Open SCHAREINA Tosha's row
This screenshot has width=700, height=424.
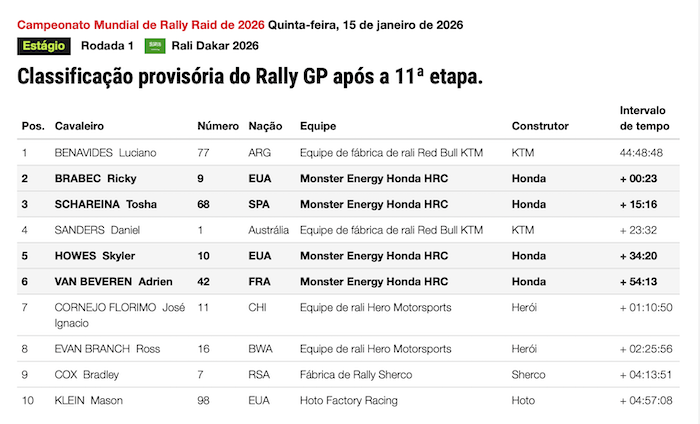click(x=105, y=204)
